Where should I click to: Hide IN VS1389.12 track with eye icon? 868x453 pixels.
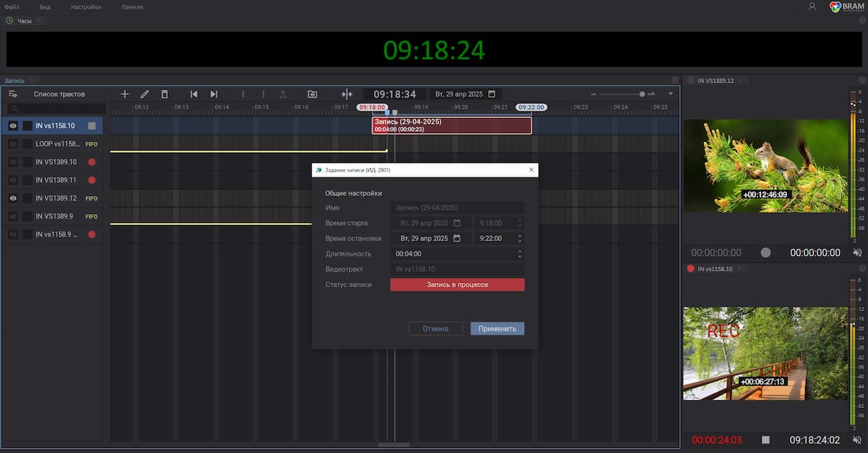13,198
